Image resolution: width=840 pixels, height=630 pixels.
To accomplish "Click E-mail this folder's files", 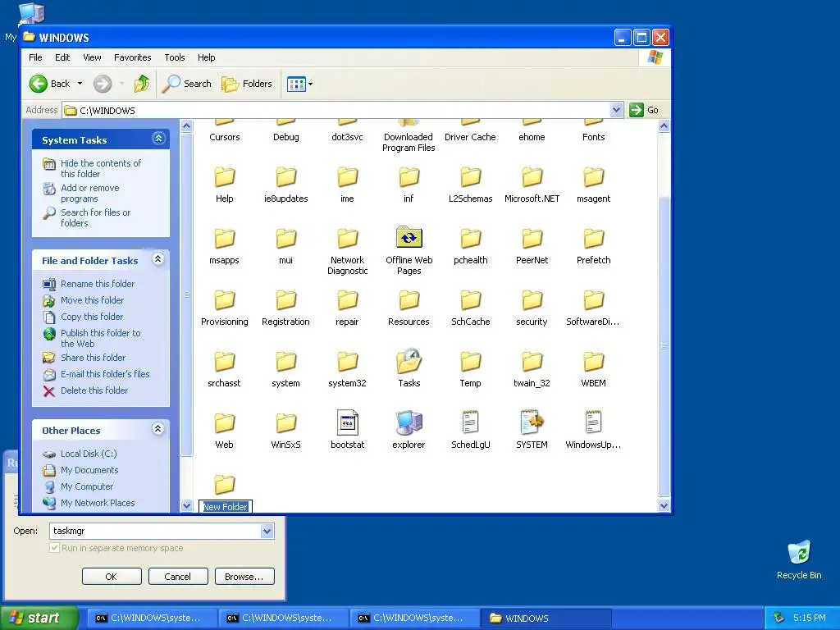I will tap(105, 374).
